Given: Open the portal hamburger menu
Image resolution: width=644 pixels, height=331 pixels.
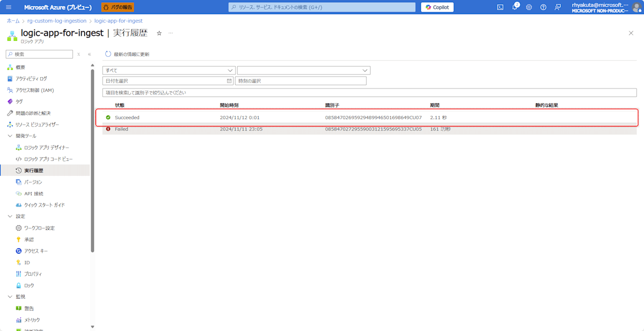Looking at the screenshot, I should coord(9,7).
